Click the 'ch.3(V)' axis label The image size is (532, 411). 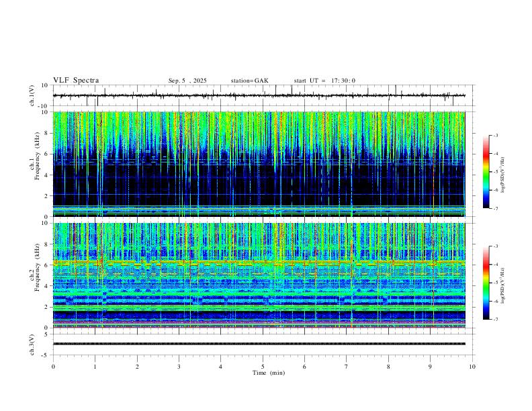coord(32,345)
